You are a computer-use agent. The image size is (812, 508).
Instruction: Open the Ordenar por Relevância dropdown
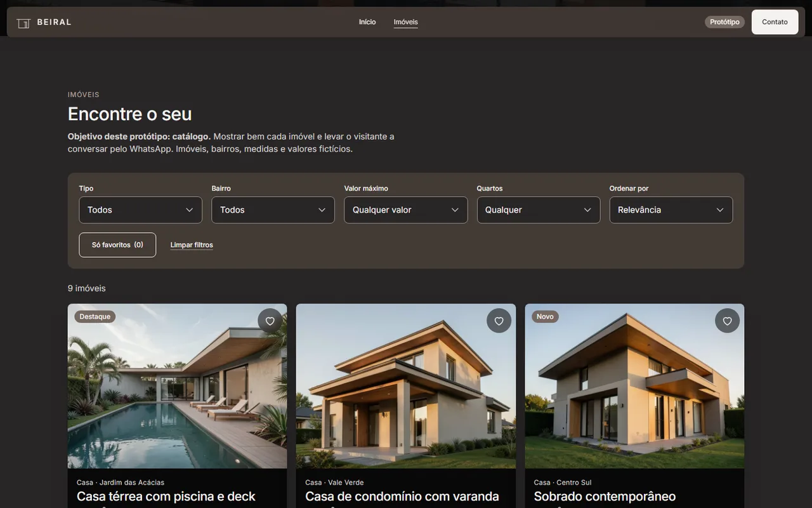[x=671, y=210]
